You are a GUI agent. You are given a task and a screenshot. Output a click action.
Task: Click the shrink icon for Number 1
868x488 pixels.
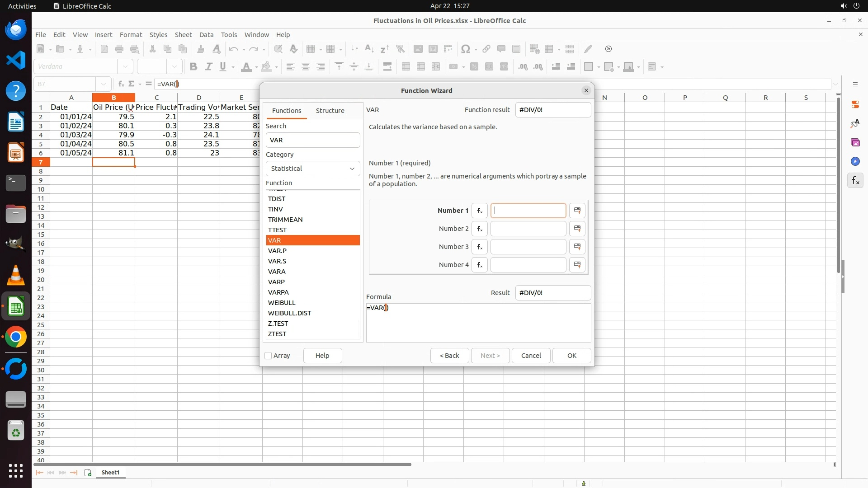click(x=577, y=211)
